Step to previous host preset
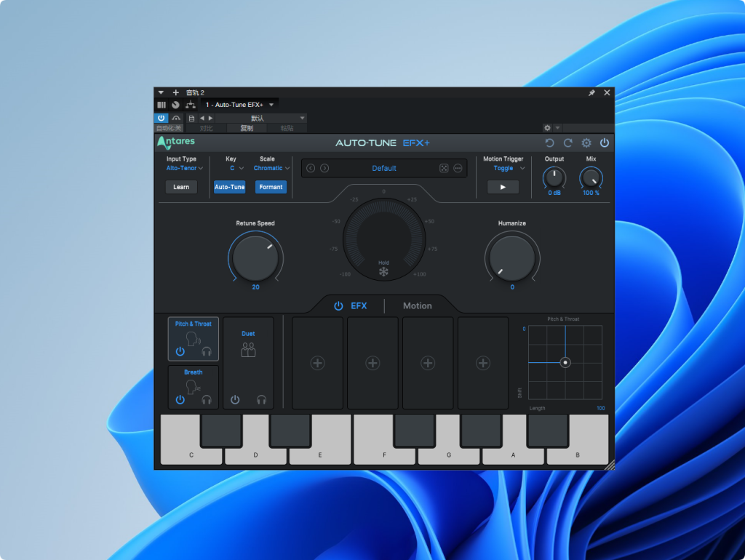 202,119
